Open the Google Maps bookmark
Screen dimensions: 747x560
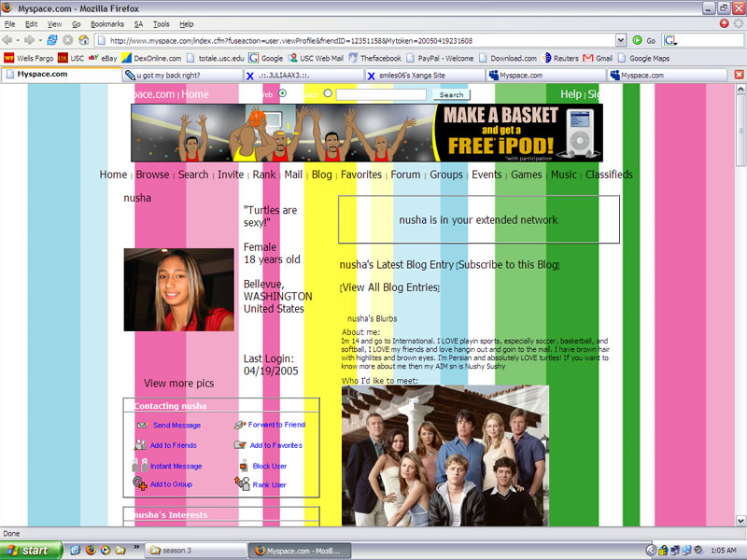click(643, 58)
